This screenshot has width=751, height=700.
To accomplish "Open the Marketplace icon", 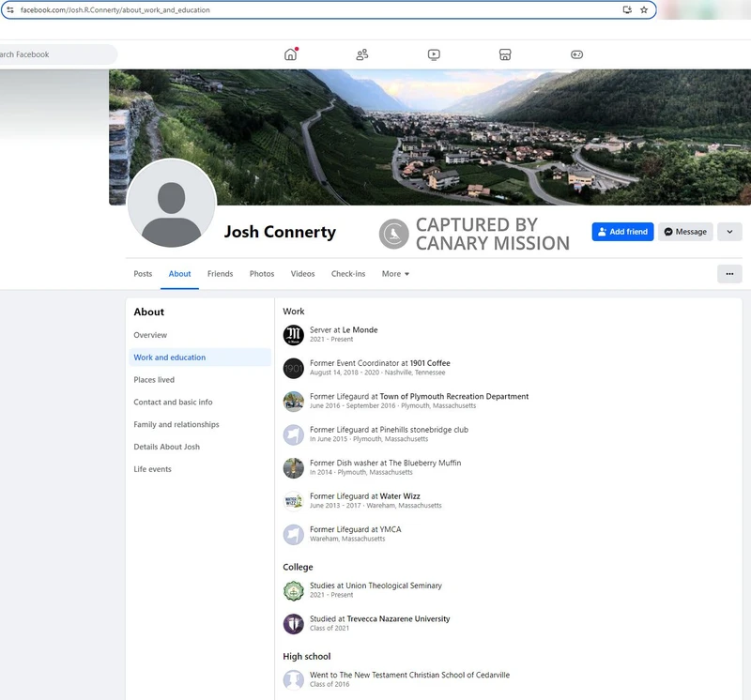I will pos(504,54).
